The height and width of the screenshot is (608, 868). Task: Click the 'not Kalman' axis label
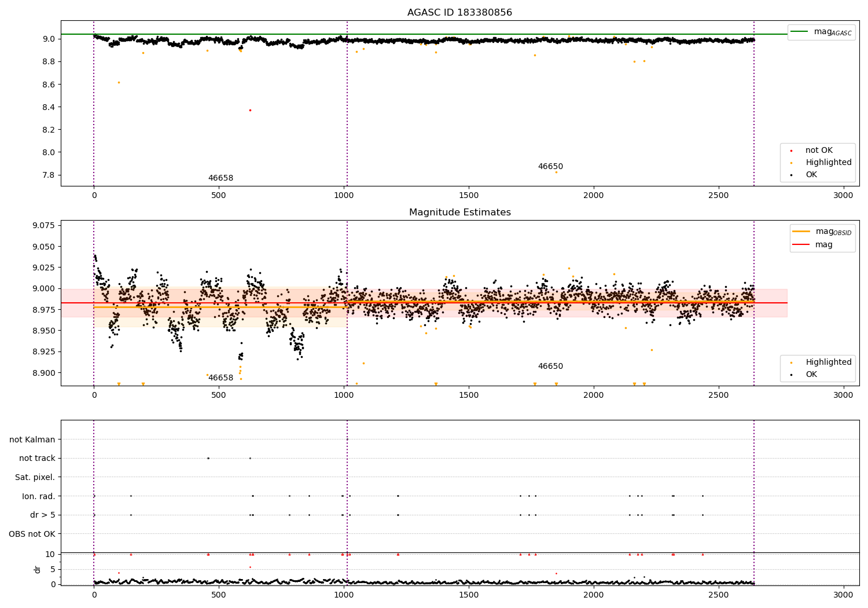click(32, 440)
